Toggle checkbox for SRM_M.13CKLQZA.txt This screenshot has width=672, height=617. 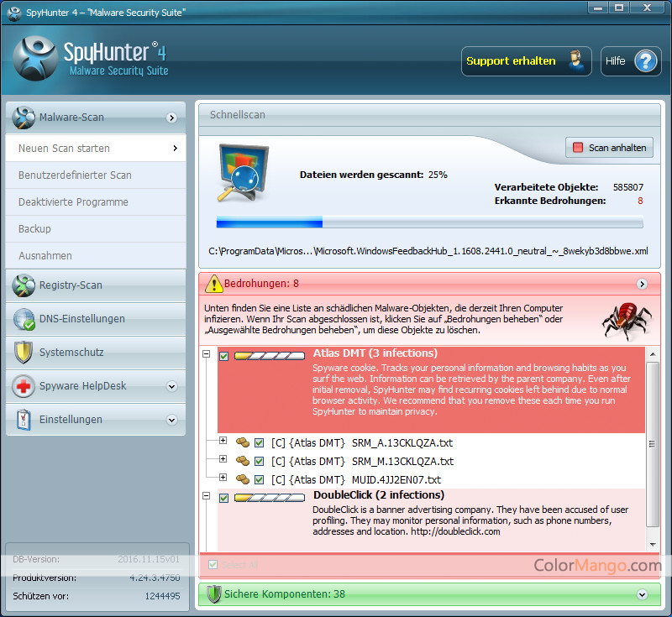click(259, 461)
